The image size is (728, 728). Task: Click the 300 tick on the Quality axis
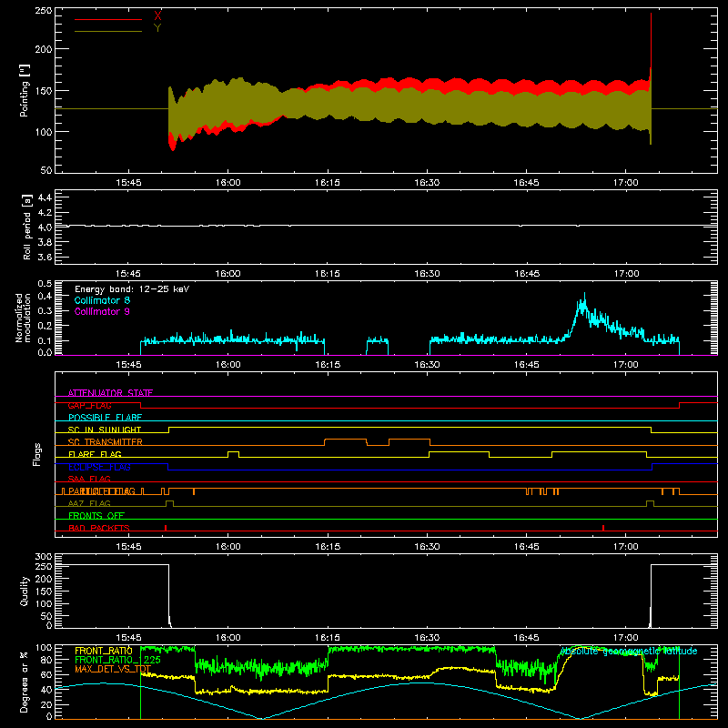(x=44, y=557)
